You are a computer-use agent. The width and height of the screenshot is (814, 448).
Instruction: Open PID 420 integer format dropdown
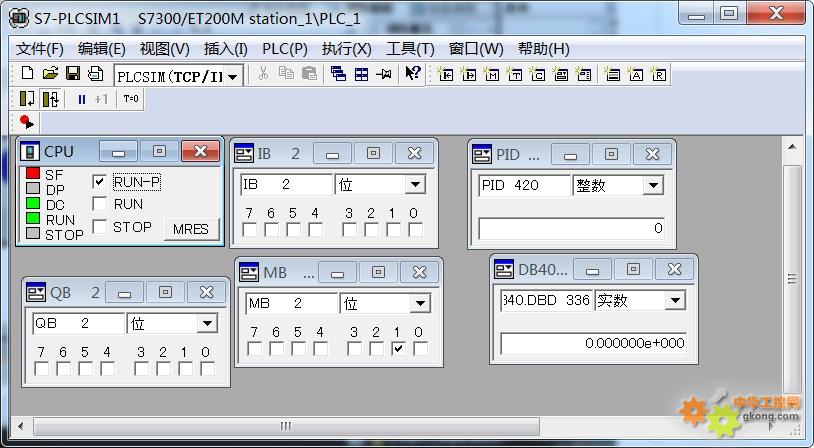click(653, 185)
